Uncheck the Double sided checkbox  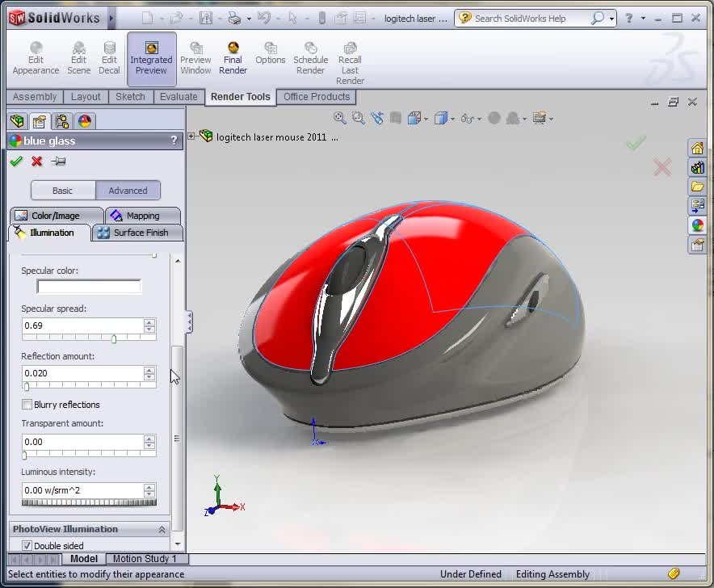click(x=27, y=546)
